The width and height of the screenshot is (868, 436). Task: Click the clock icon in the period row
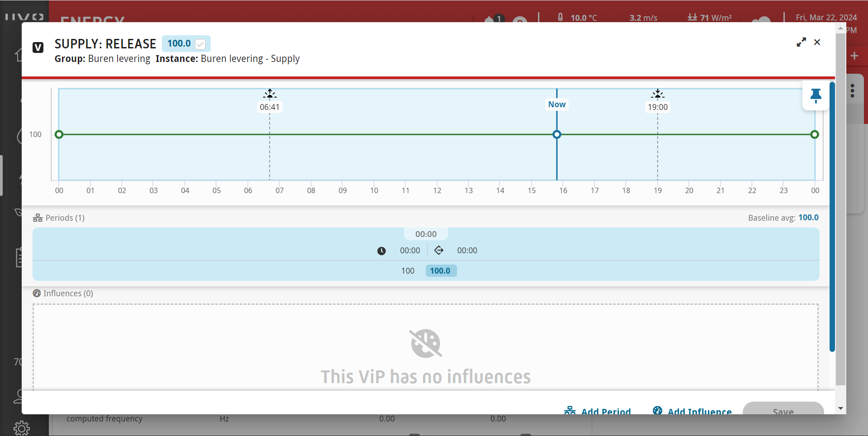(x=382, y=251)
